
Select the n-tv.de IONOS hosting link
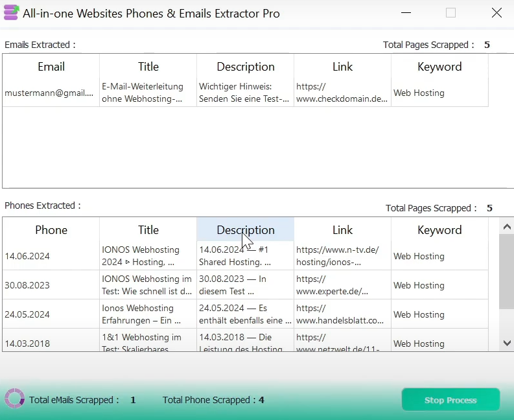click(x=342, y=256)
